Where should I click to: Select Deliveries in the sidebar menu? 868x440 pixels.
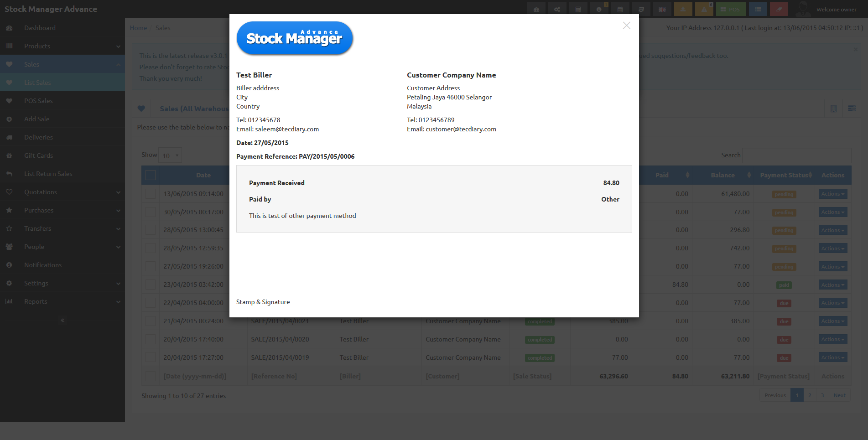point(62,137)
